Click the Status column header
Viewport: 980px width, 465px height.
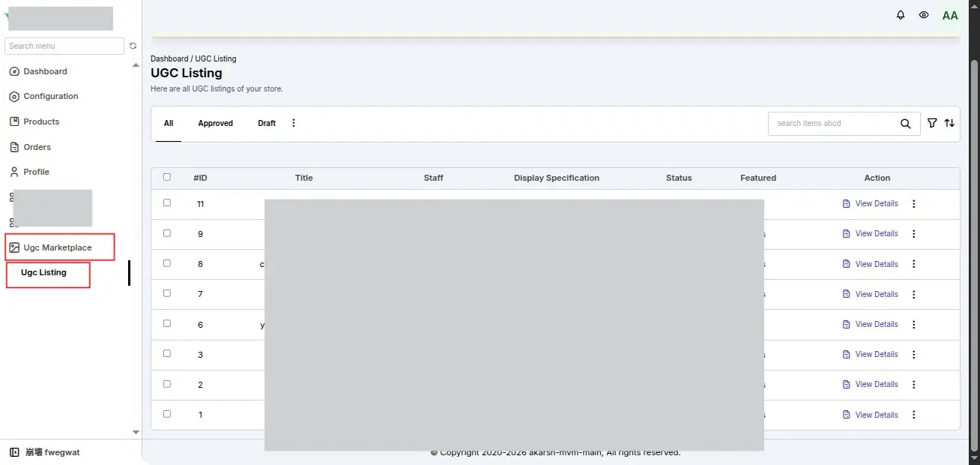[679, 178]
